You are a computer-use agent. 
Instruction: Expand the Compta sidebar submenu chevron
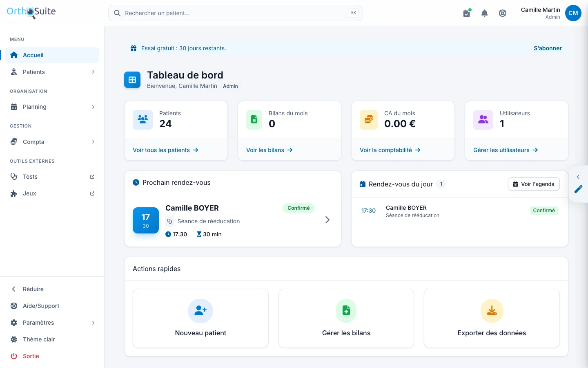pyautogui.click(x=93, y=142)
